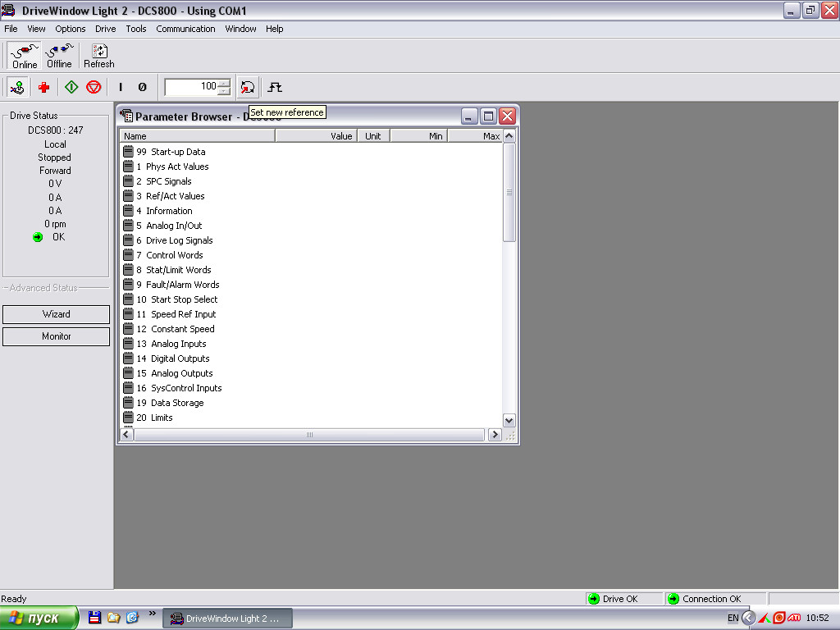The width and height of the screenshot is (840, 630).
Task: Click the horizontal scroll left arrow
Action: coord(126,435)
